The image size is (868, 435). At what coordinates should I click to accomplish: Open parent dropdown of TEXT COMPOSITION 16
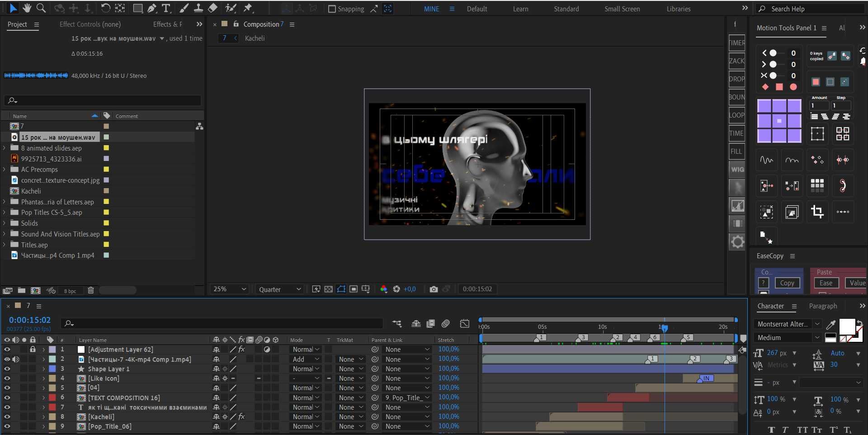point(407,397)
